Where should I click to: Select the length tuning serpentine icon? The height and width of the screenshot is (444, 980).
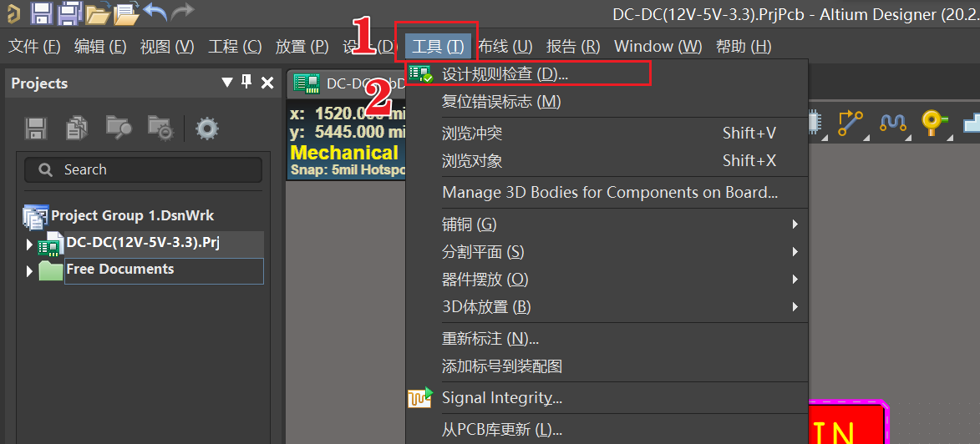pyautogui.click(x=892, y=123)
